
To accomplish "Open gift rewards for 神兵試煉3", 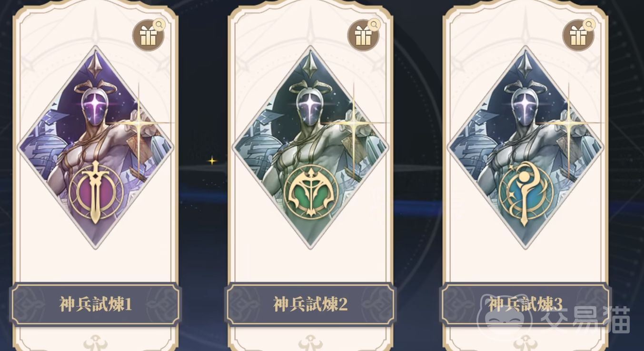I will pyautogui.click(x=578, y=36).
